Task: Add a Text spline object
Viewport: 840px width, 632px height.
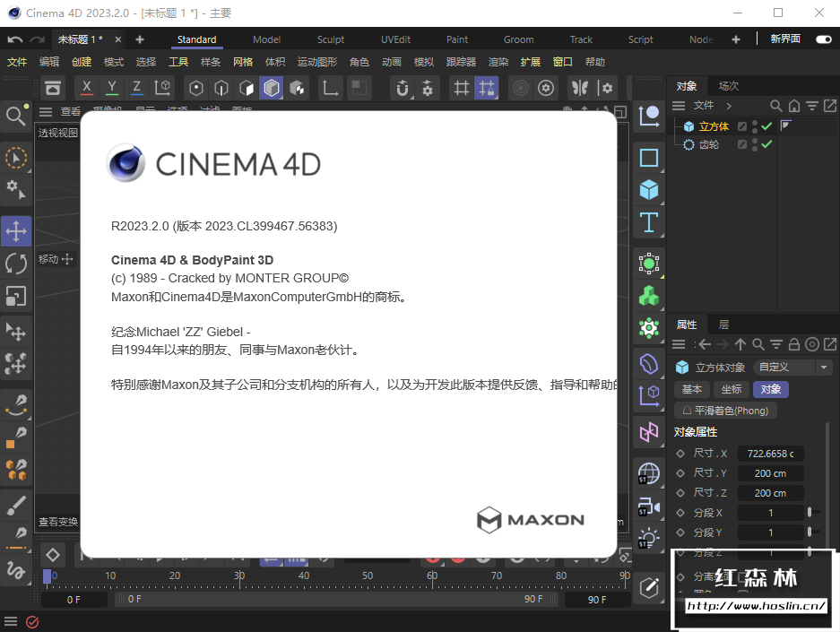Action: coord(649,222)
